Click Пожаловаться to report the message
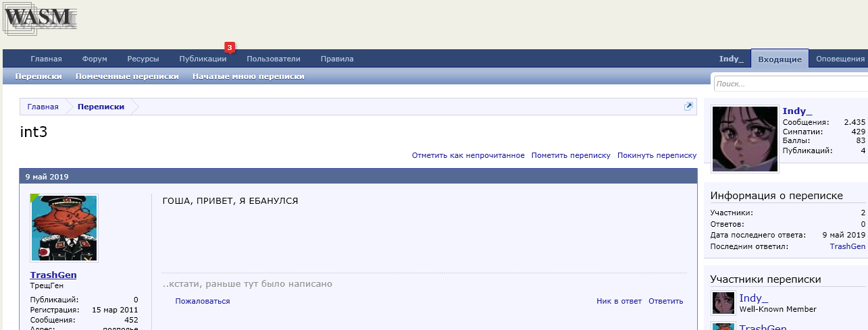 (x=203, y=301)
